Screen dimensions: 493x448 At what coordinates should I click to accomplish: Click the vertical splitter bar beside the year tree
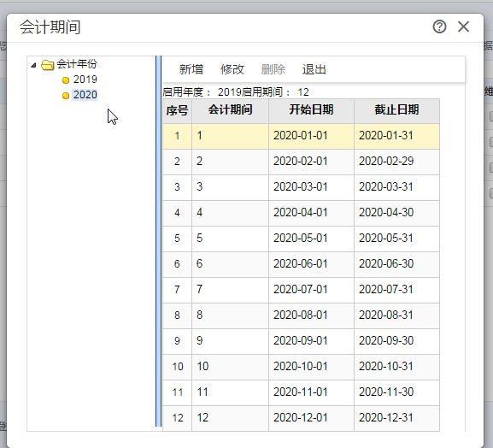[x=158, y=241]
